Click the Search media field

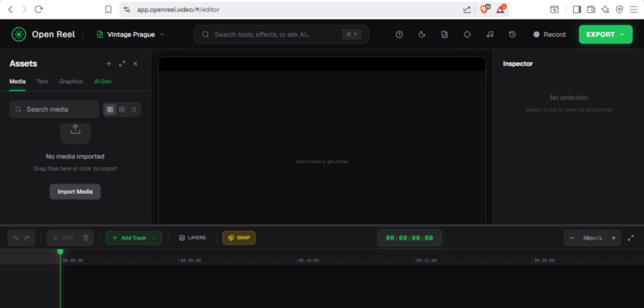click(54, 109)
